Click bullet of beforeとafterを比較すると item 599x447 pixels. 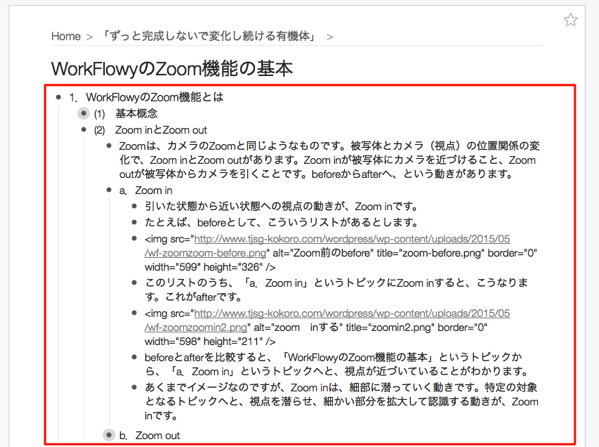[134, 357]
